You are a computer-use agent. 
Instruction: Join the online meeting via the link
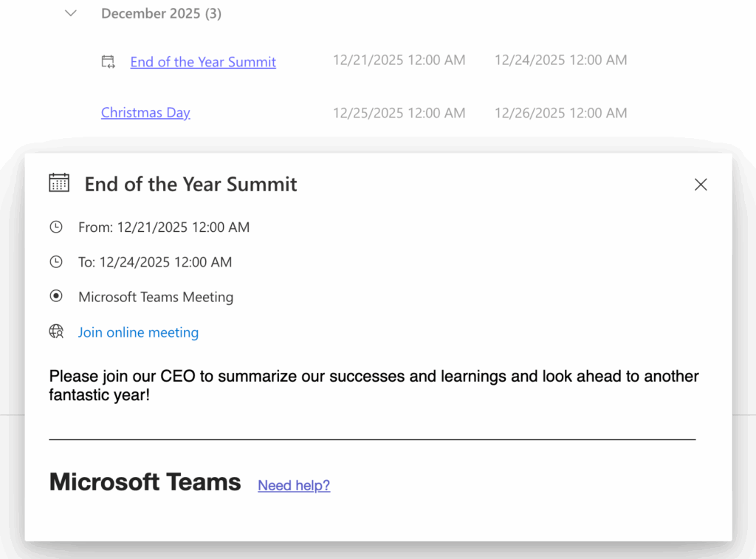click(x=138, y=332)
